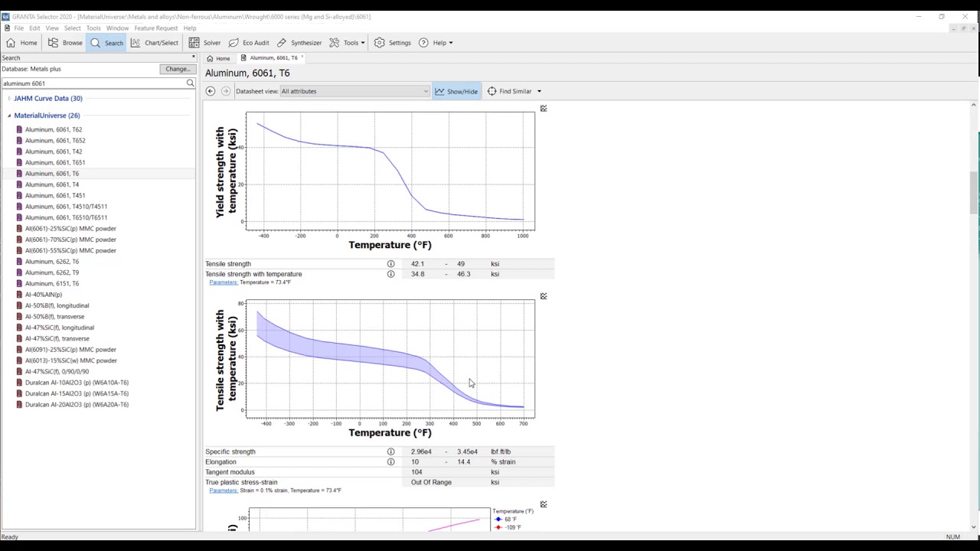This screenshot has height=551, width=980.
Task: Open the View menu
Action: coord(52,28)
